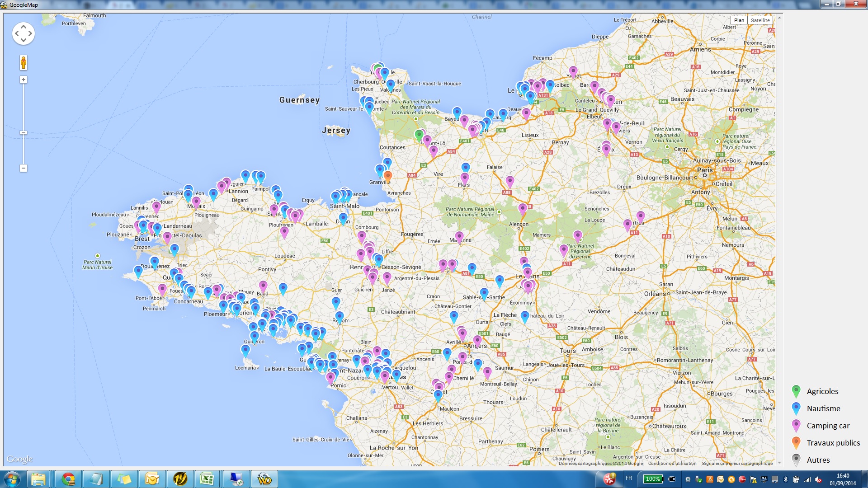The height and width of the screenshot is (488, 868).
Task: Click the Nautisme blue legend pin
Action: (x=796, y=408)
